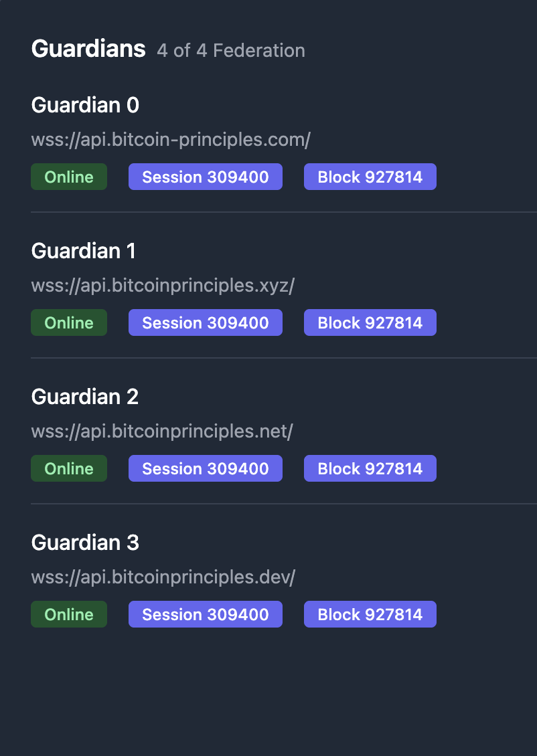Open the wss://api.bitcoinprinciples.dev/ URL
The image size is (537, 756).
point(163,577)
